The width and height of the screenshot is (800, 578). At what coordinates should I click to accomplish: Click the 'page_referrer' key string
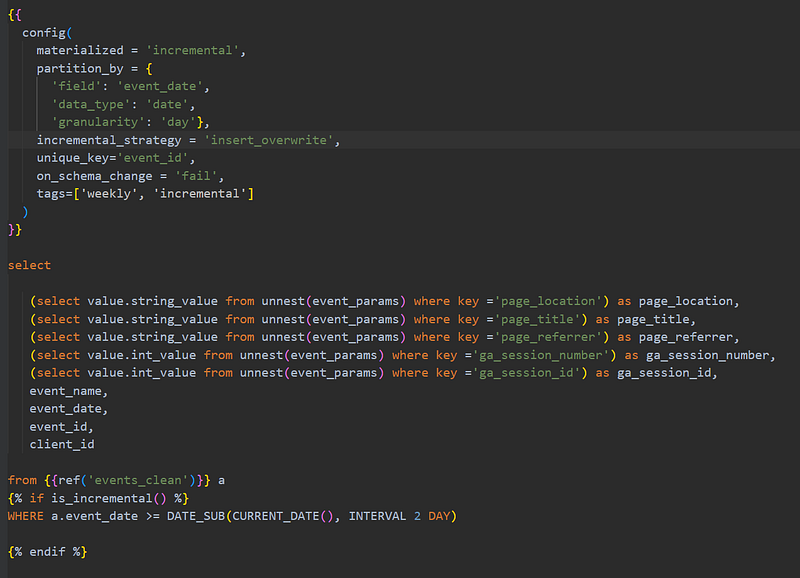[x=548, y=337]
